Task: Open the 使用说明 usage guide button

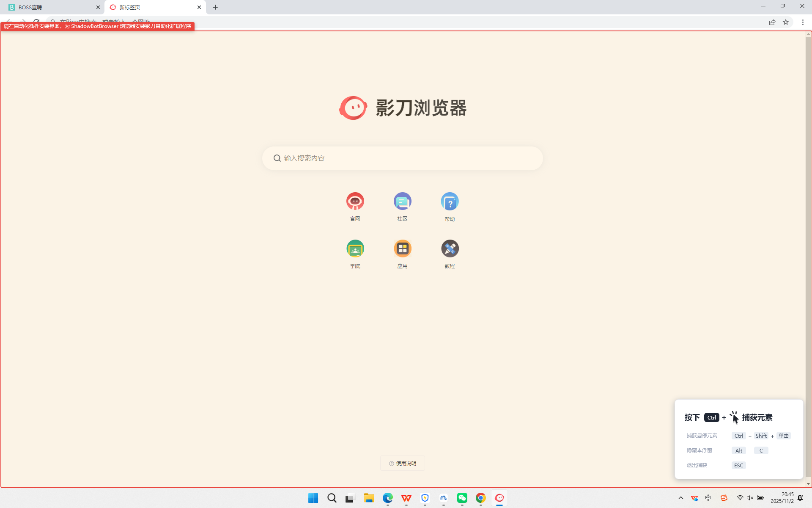Action: [403, 463]
